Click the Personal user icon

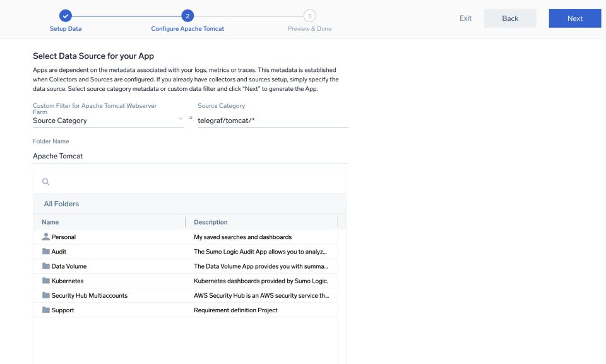coord(45,237)
